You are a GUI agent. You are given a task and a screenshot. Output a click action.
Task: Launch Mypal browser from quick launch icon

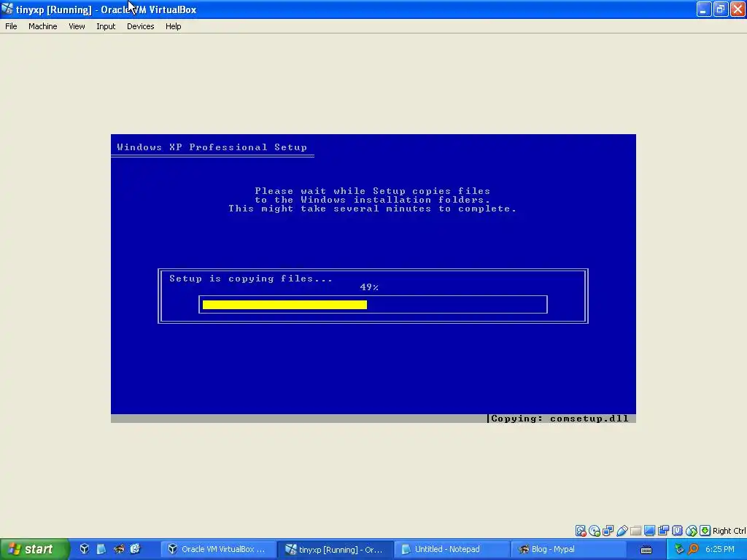(x=118, y=548)
